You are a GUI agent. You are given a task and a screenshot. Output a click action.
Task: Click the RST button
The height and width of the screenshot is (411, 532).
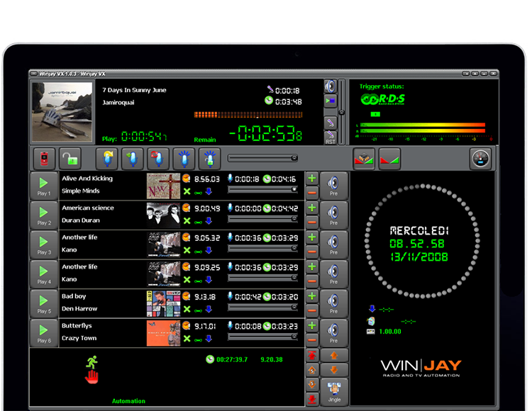(330, 138)
